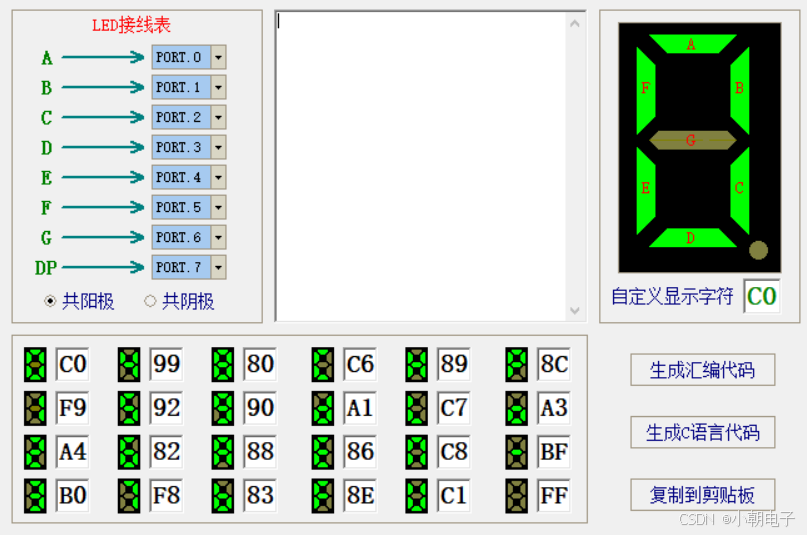This screenshot has width=807, height=535.
Task: Click the seven-segment preset icon for 99
Action: [129, 364]
